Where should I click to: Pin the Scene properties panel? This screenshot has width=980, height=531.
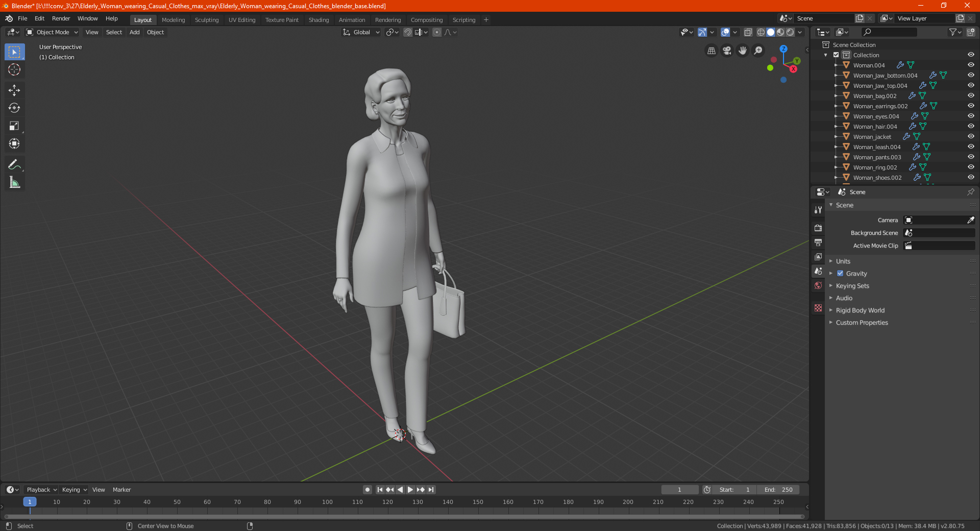(970, 192)
